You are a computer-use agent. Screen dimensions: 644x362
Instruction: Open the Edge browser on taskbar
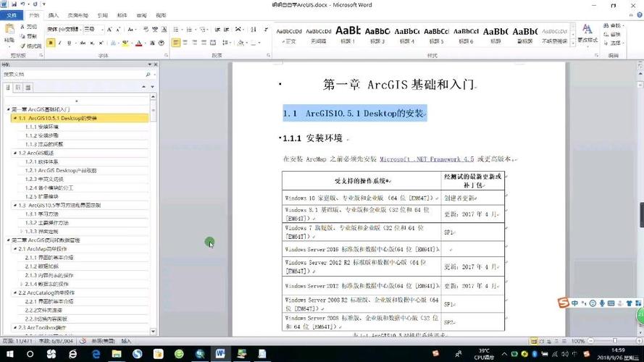(x=96, y=353)
